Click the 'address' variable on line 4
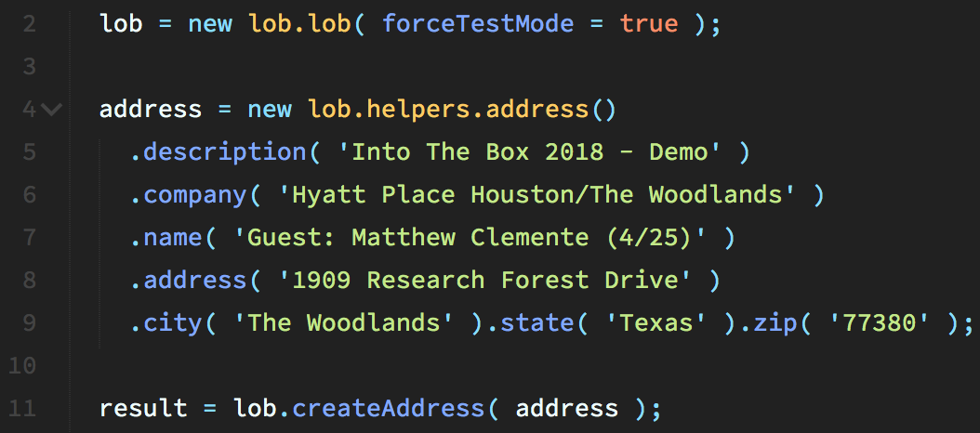The image size is (980, 433). coord(151,110)
